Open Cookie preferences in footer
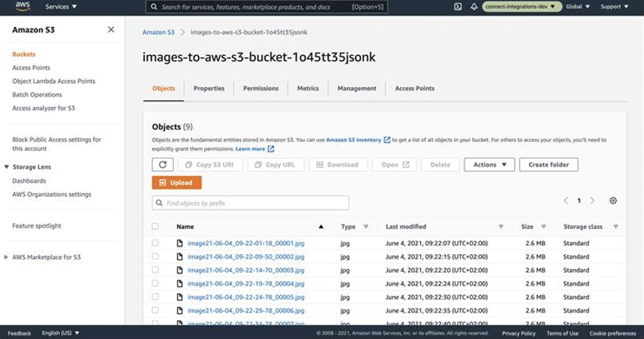Screen dimensions: 644x339 tap(613, 333)
